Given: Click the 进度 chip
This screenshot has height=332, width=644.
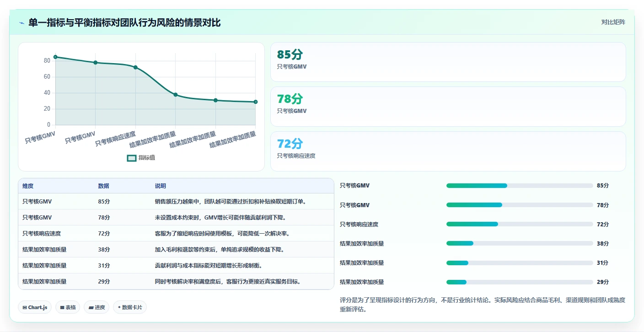Looking at the screenshot, I should click(97, 307).
